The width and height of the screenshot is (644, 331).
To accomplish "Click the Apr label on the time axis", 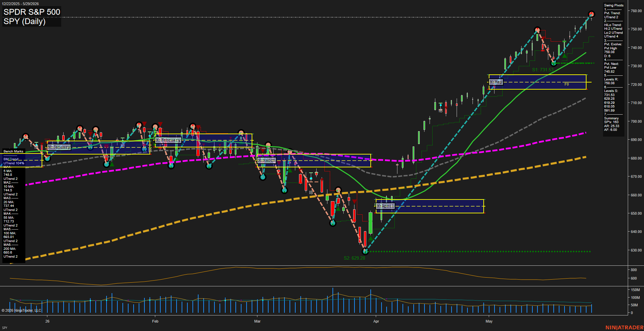I will [376, 321].
